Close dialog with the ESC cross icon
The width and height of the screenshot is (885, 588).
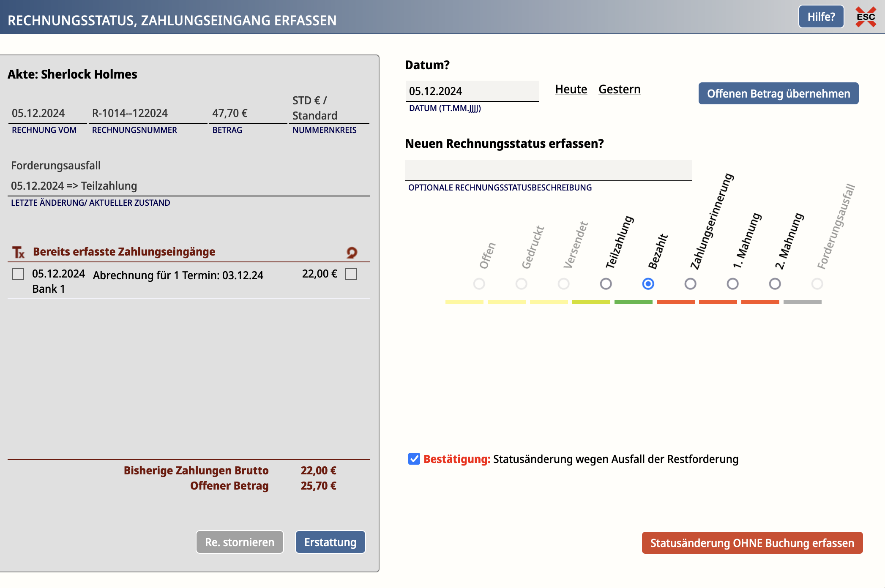click(x=866, y=17)
